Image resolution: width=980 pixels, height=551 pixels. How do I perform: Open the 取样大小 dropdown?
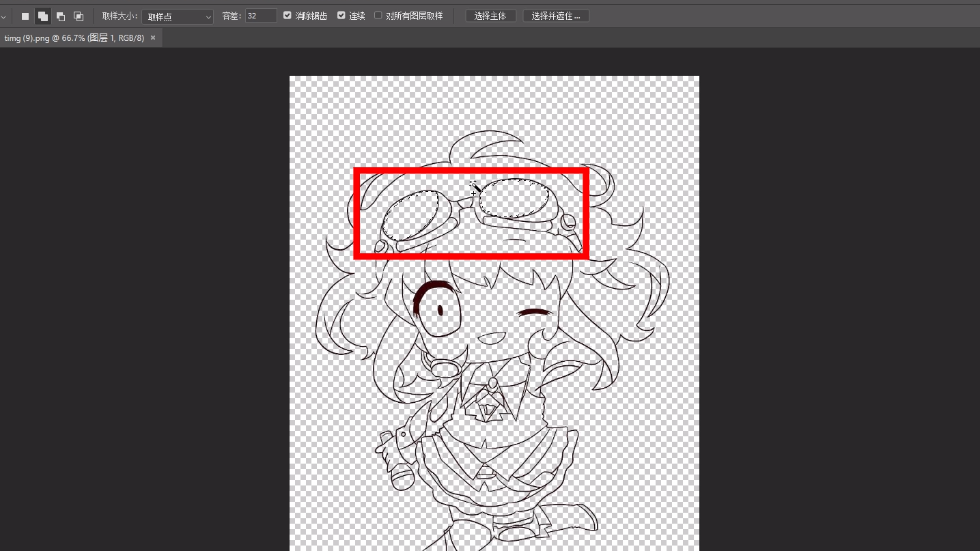pos(178,16)
